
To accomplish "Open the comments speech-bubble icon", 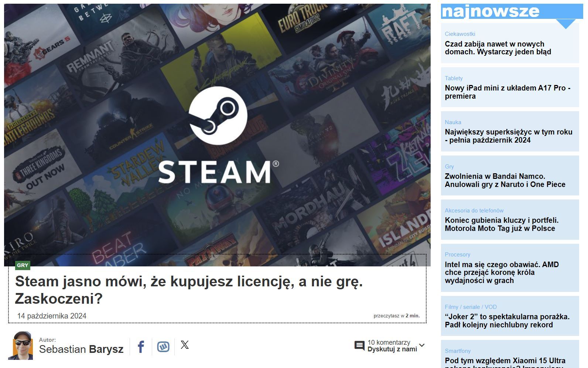I will (359, 345).
